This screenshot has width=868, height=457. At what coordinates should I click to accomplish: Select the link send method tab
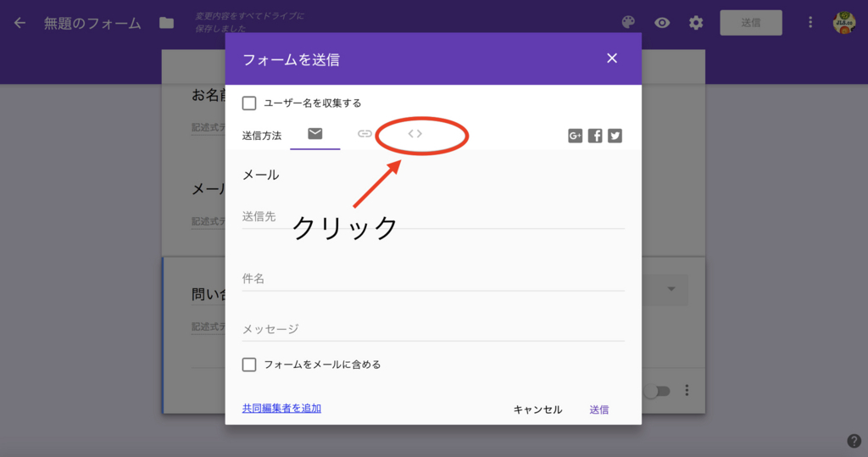click(x=364, y=133)
